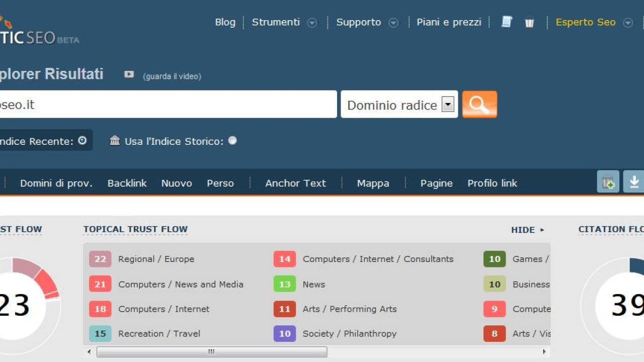Image resolution: width=644 pixels, height=362 pixels.
Task: Click the orange magnifying glass search button
Action: [479, 105]
